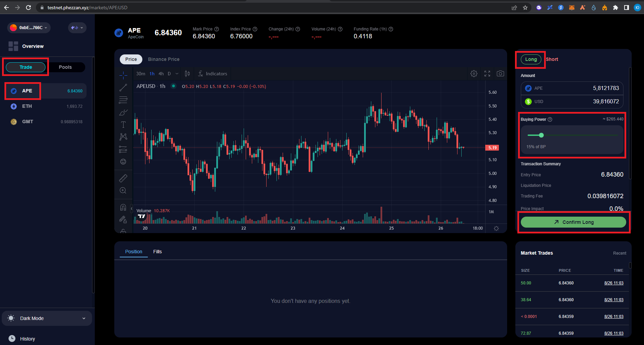Image resolution: width=644 pixels, height=345 pixels.
Task: Set chart interval to 30m
Action: 141,74
